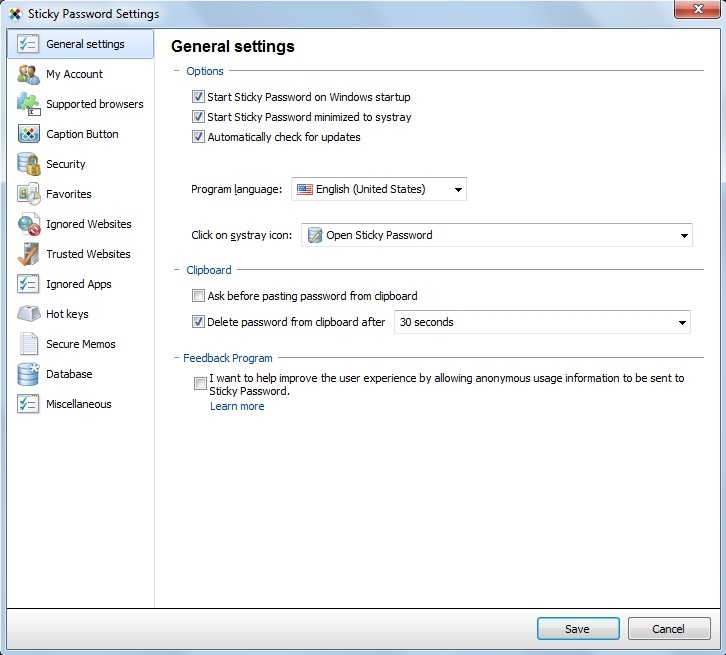Uncheck Automatically check for updates
The height and width of the screenshot is (655, 726).
(x=198, y=137)
